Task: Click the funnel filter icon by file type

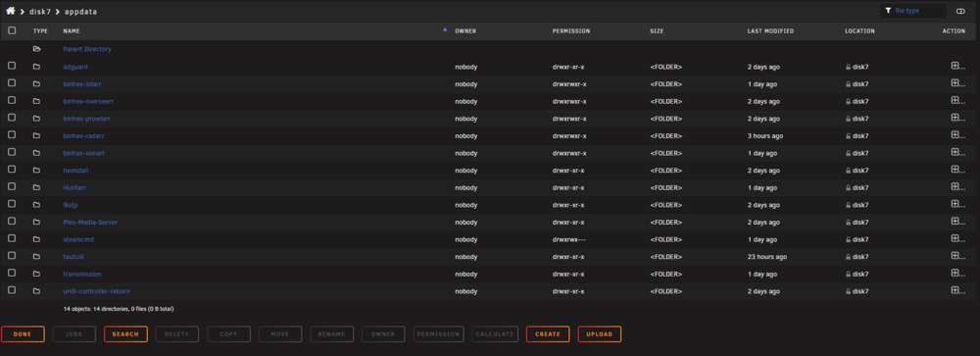Action: [x=888, y=11]
